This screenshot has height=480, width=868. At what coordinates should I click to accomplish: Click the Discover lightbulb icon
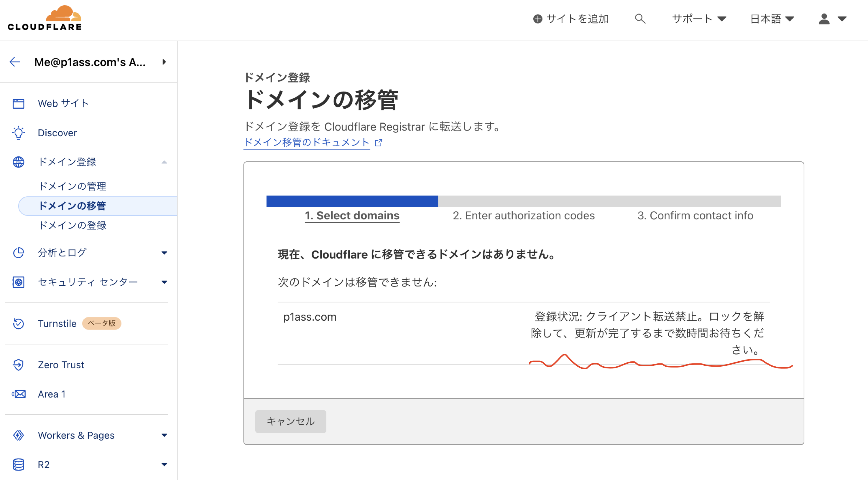19,133
